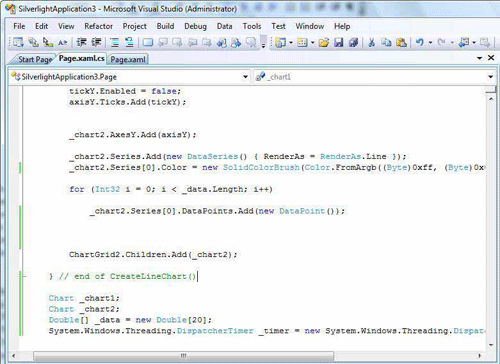
Task: Click Display Word Completion icon
Action: point(63,42)
